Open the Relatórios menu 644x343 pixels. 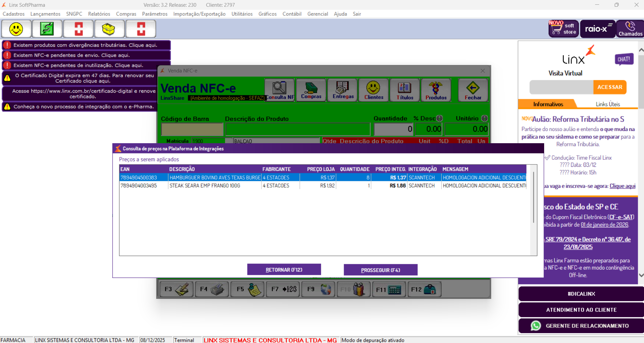pos(99,14)
